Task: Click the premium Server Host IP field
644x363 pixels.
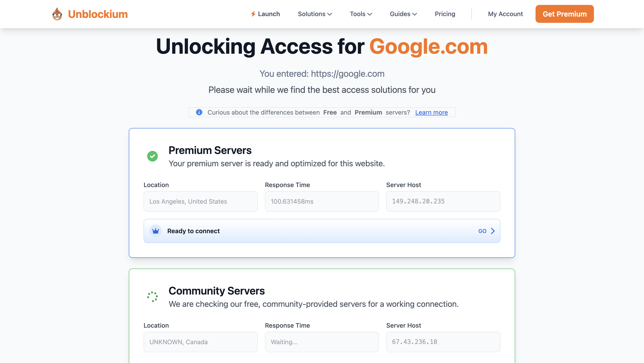Action: coord(443,201)
